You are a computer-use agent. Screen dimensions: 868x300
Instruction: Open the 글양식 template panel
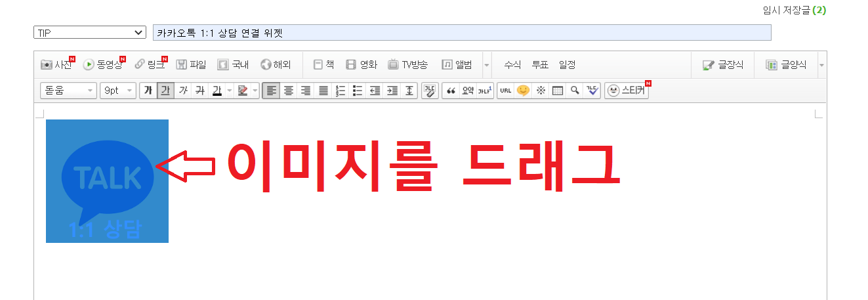pos(786,65)
